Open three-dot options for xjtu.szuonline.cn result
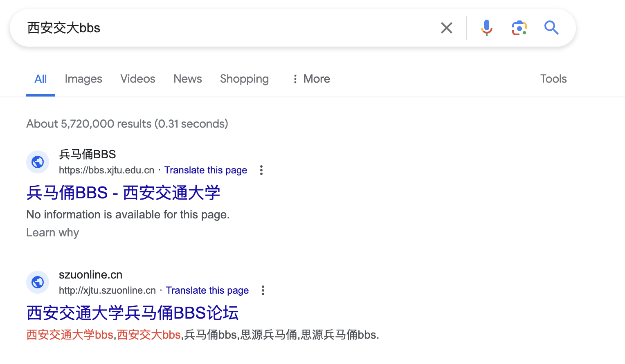The height and width of the screenshot is (364, 625). click(x=263, y=290)
